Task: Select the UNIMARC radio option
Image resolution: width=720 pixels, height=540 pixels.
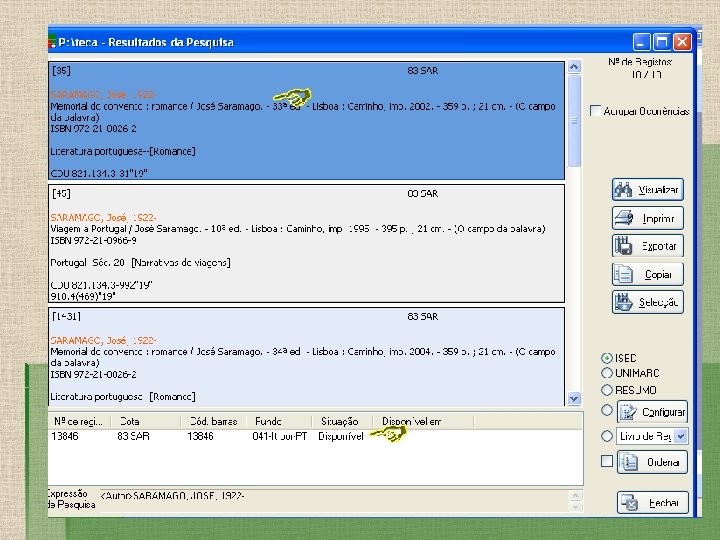Action: click(x=607, y=373)
